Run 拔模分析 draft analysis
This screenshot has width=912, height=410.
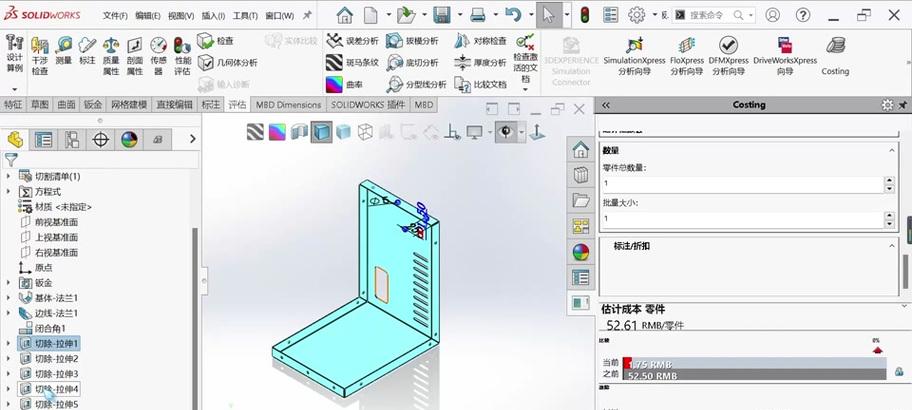coord(412,41)
